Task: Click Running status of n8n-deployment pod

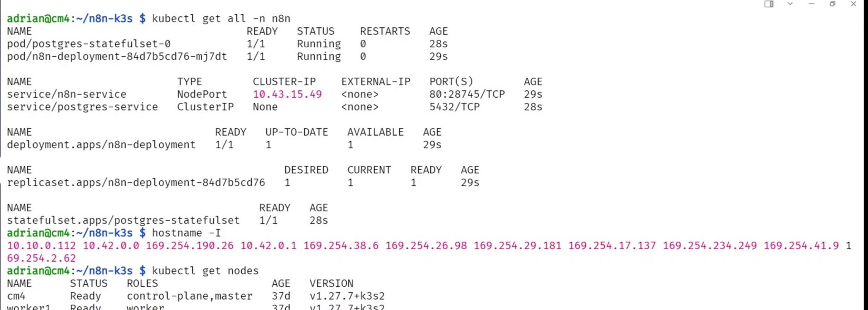Action: [x=319, y=57]
